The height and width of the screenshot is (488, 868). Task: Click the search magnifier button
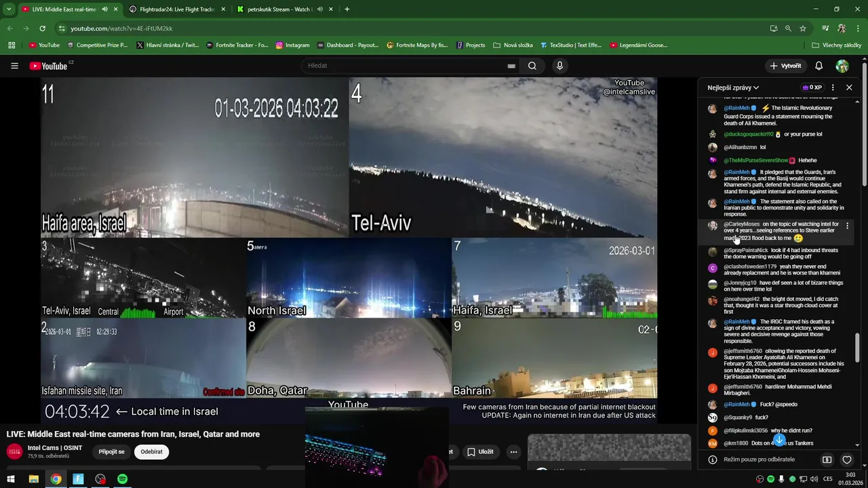(x=532, y=66)
